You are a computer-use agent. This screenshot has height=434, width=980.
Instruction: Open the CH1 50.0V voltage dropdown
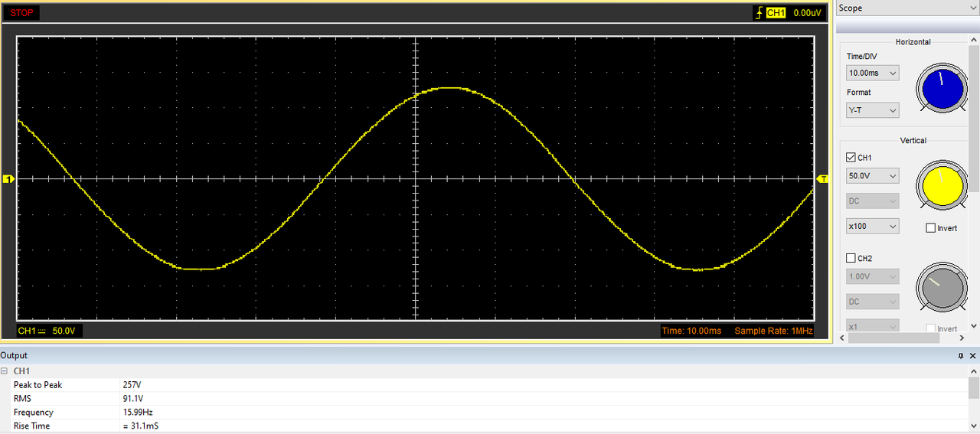[x=873, y=175]
